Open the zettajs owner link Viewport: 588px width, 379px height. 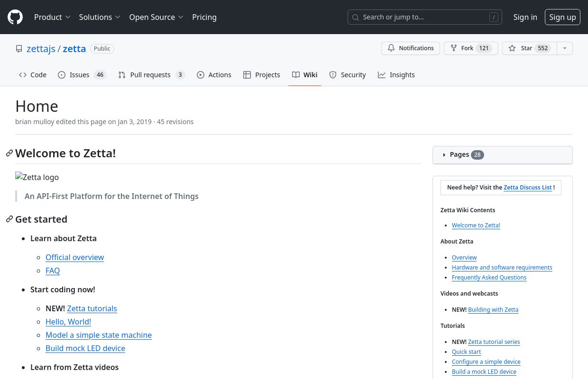point(41,49)
